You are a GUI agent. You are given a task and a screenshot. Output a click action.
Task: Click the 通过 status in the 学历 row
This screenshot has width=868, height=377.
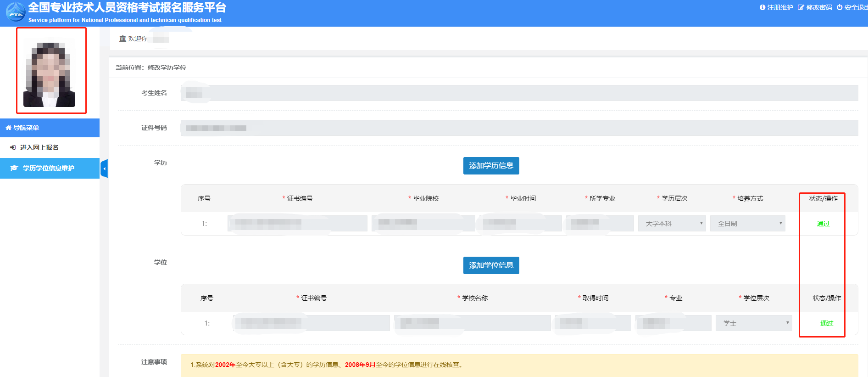(823, 224)
